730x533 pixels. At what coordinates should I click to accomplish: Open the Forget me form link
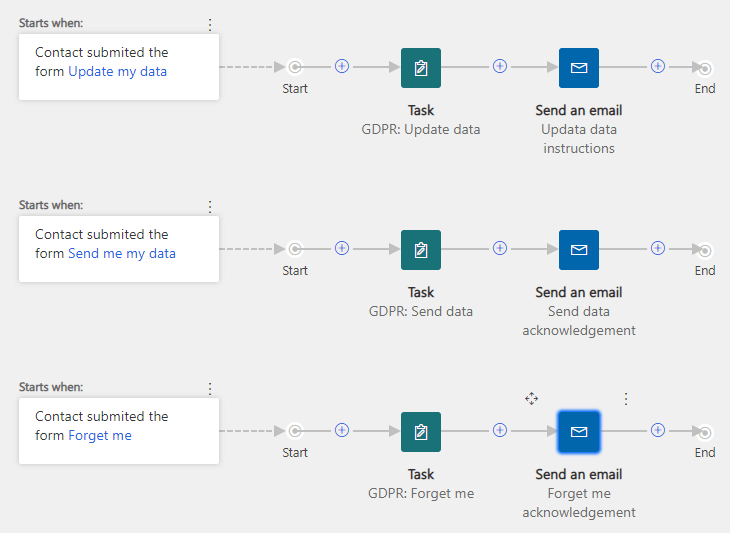point(100,435)
